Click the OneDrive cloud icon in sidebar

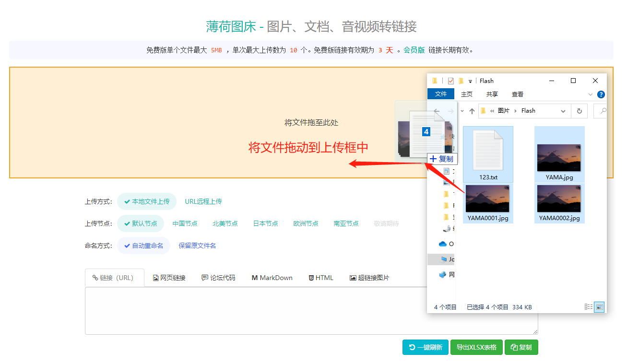pyautogui.click(x=443, y=244)
